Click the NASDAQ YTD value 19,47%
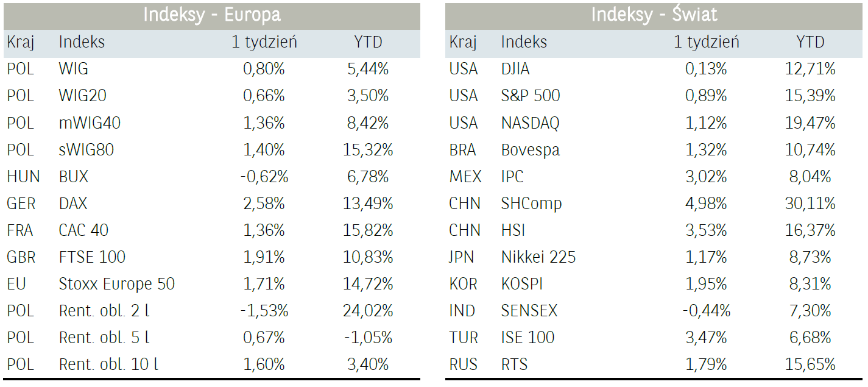This screenshot has width=868, height=387. coord(810,122)
